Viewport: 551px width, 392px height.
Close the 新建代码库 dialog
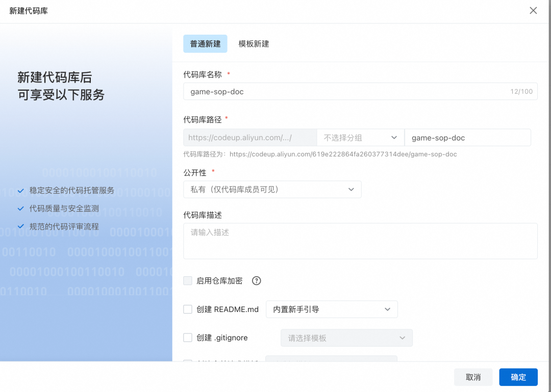click(533, 10)
